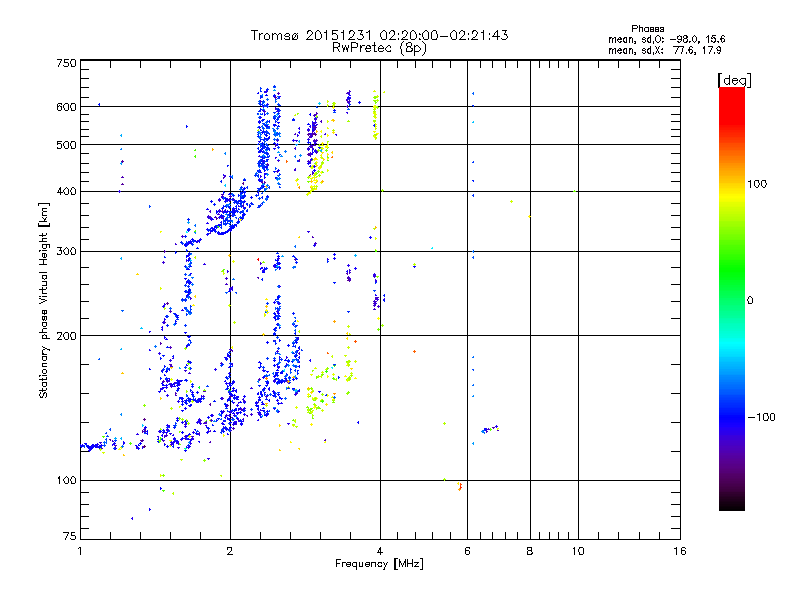800x600 pixels.
Task: Click the 'RwPretec (8p)' subtitle
Action: pyautogui.click(x=379, y=48)
